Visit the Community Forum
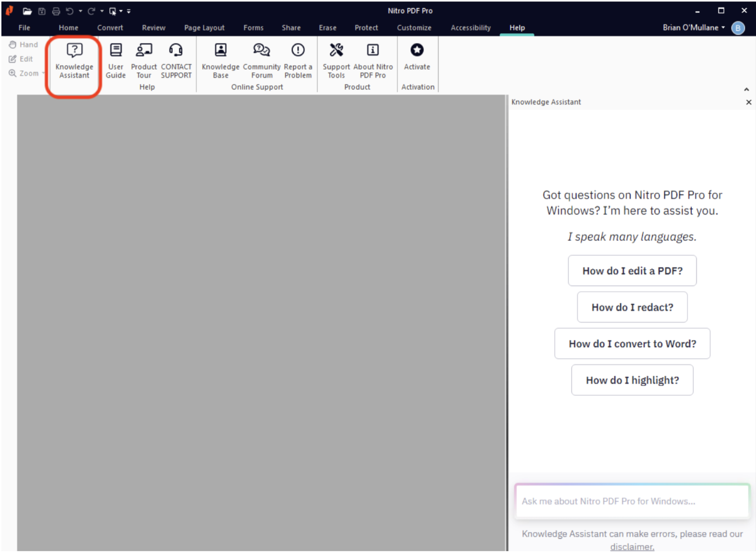Screen dimensions: 756x554 pos(262,60)
